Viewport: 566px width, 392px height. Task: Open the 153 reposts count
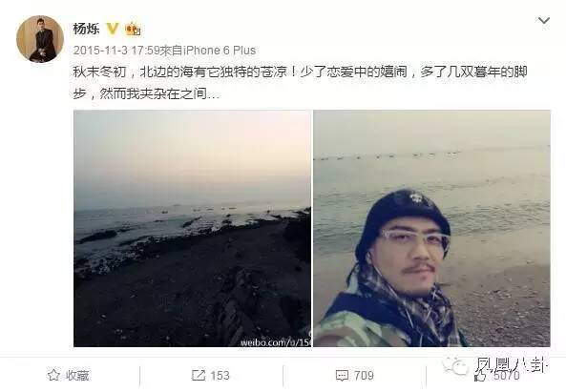click(x=220, y=376)
